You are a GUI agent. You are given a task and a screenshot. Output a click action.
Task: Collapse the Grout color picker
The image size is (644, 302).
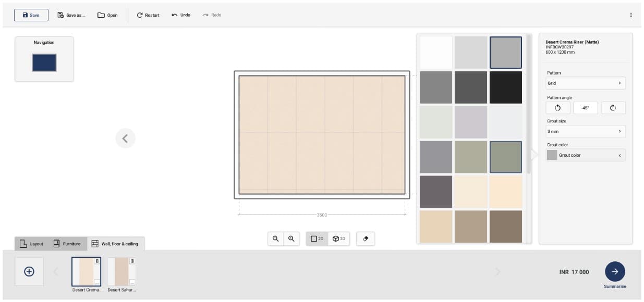[619, 155]
